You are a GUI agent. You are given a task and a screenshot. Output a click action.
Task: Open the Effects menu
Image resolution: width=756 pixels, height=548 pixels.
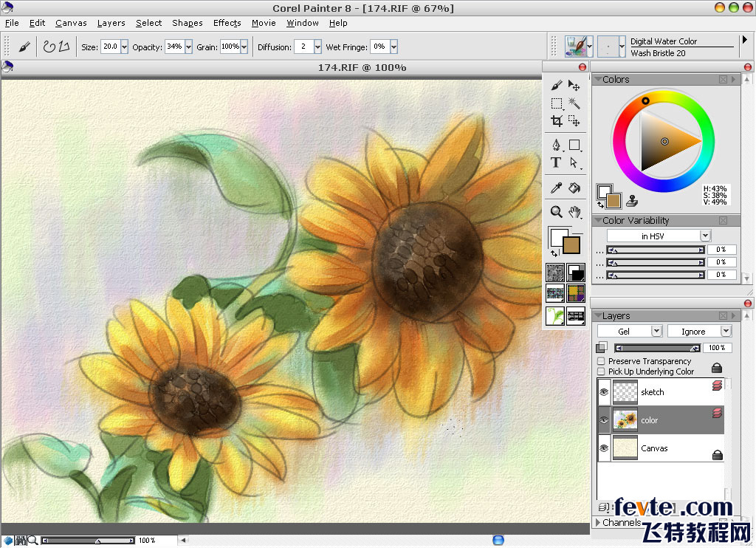(x=227, y=23)
